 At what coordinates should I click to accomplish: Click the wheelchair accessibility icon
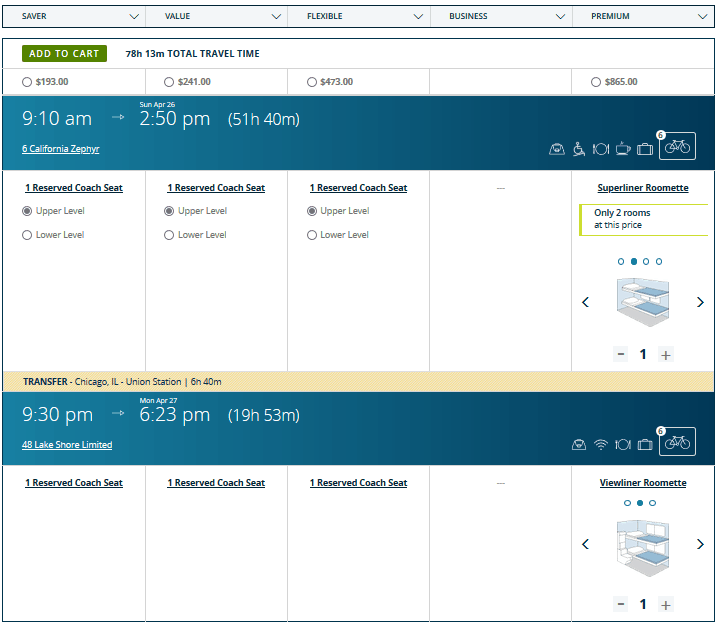point(579,149)
